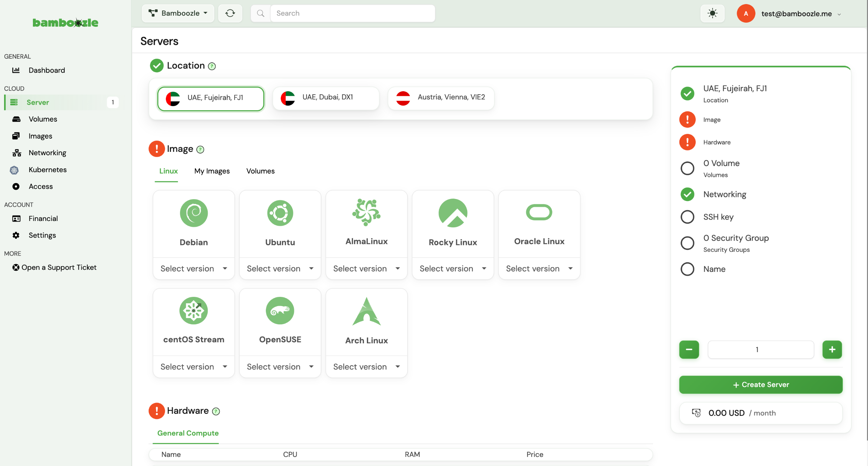Select the Debian logo image
Image resolution: width=868 pixels, height=466 pixels.
pos(194,213)
